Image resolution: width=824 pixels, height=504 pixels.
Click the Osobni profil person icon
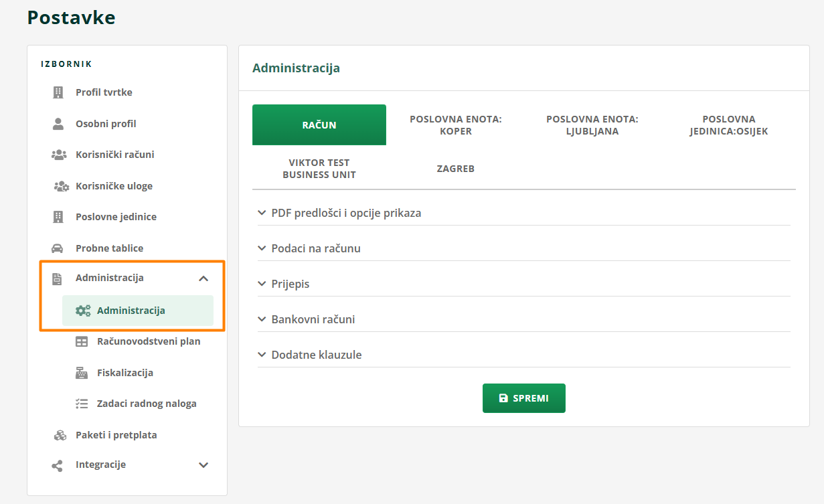click(x=58, y=124)
